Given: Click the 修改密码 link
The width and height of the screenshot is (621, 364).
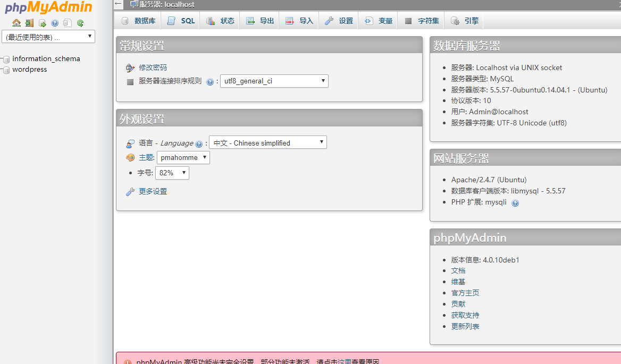Looking at the screenshot, I should [153, 67].
